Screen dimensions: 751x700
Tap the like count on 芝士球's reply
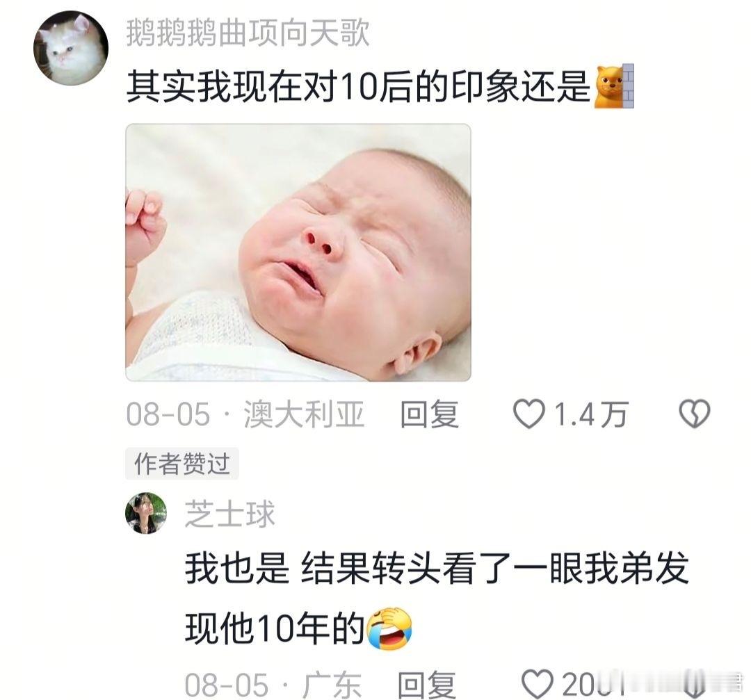click(594, 685)
